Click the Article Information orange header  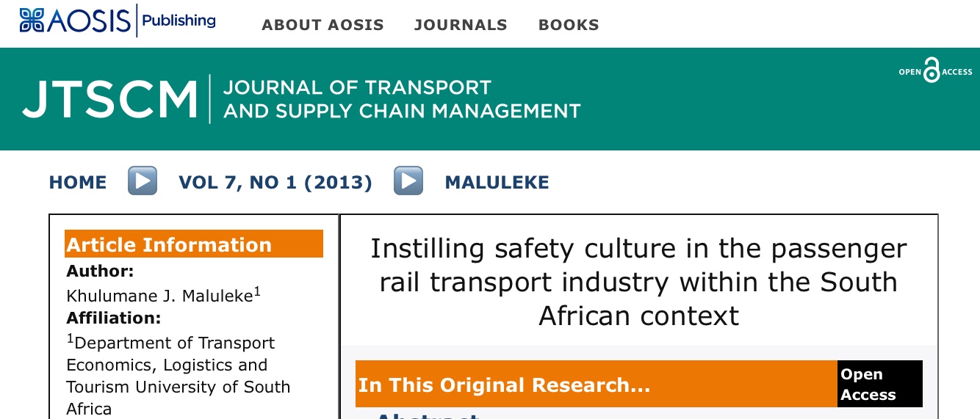point(193,244)
